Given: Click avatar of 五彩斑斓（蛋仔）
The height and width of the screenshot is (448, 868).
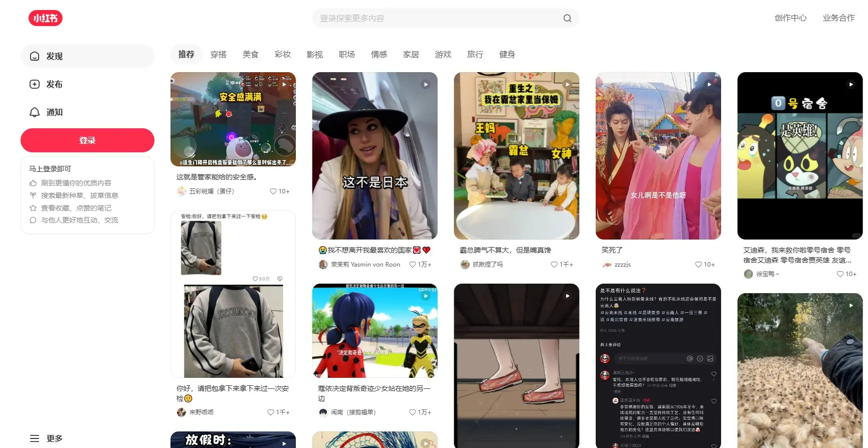Looking at the screenshot, I should tap(181, 191).
